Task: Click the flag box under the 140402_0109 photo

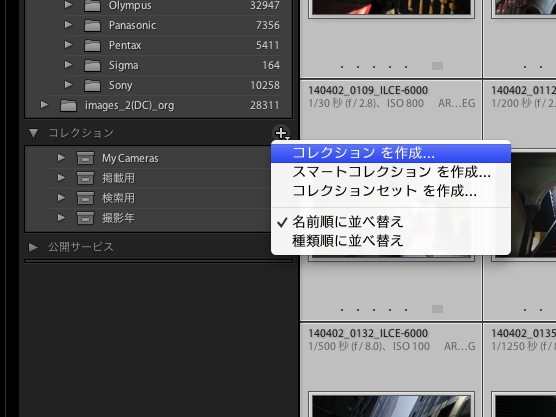Action: 437,309
